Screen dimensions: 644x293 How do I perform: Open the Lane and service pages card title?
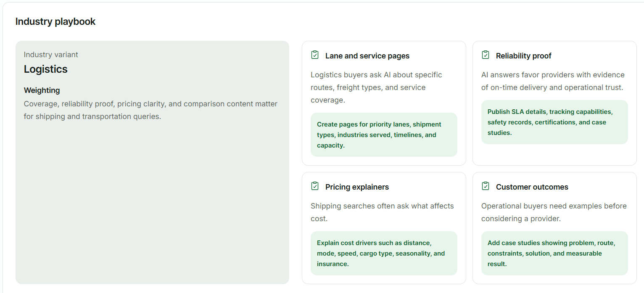click(x=367, y=56)
